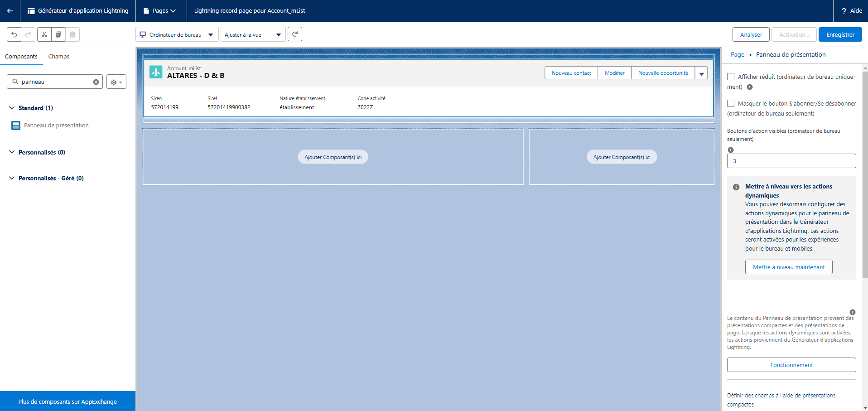
Task: Click the Siren value 572014199
Action: [x=165, y=107]
